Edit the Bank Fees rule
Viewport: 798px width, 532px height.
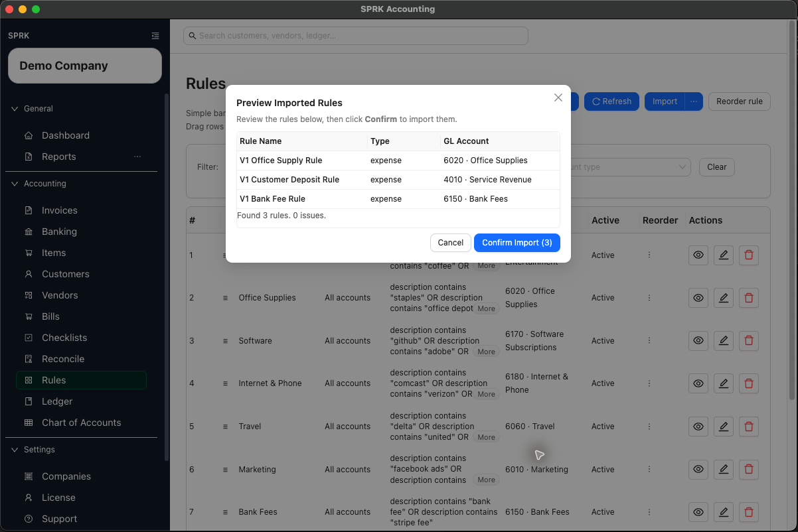(724, 512)
